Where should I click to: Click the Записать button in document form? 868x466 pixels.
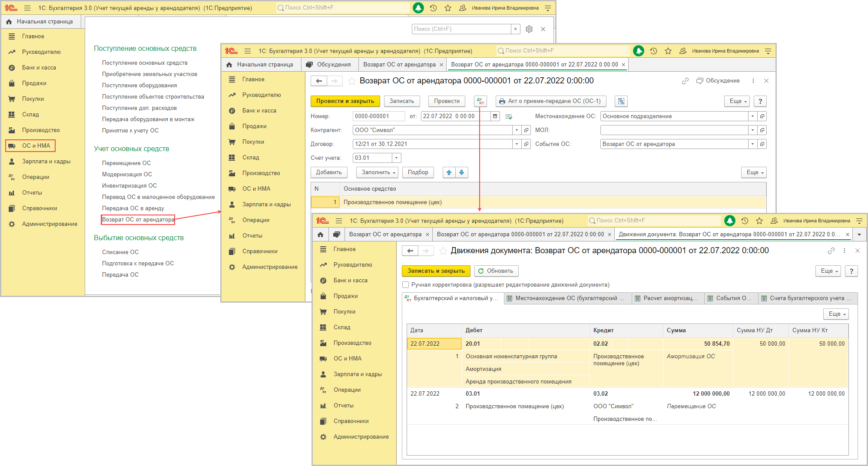[402, 101]
